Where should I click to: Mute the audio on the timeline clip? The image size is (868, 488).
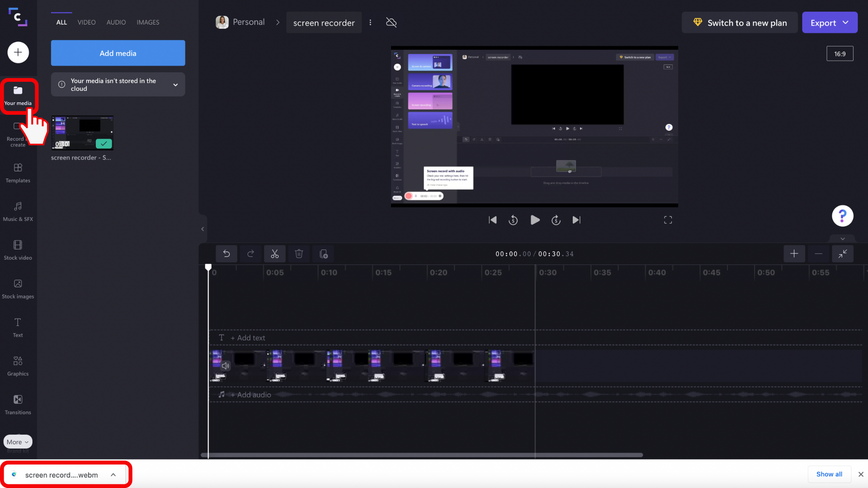click(225, 366)
